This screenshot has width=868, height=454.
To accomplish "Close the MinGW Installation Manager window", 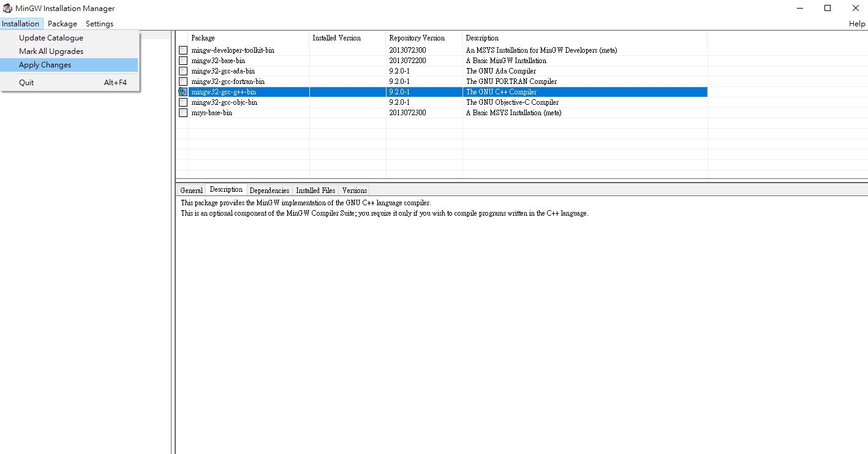I will 855,8.
